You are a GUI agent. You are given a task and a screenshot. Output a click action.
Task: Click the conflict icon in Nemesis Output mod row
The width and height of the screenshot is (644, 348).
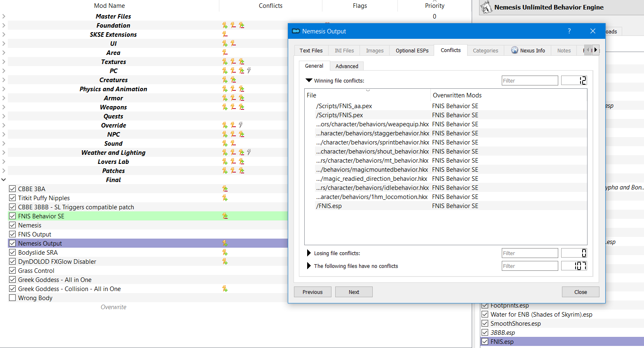click(225, 243)
